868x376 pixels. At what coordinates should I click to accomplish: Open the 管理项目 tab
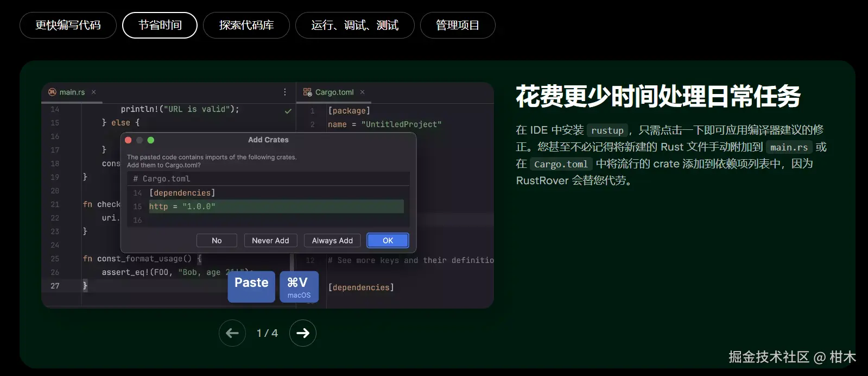coord(458,26)
